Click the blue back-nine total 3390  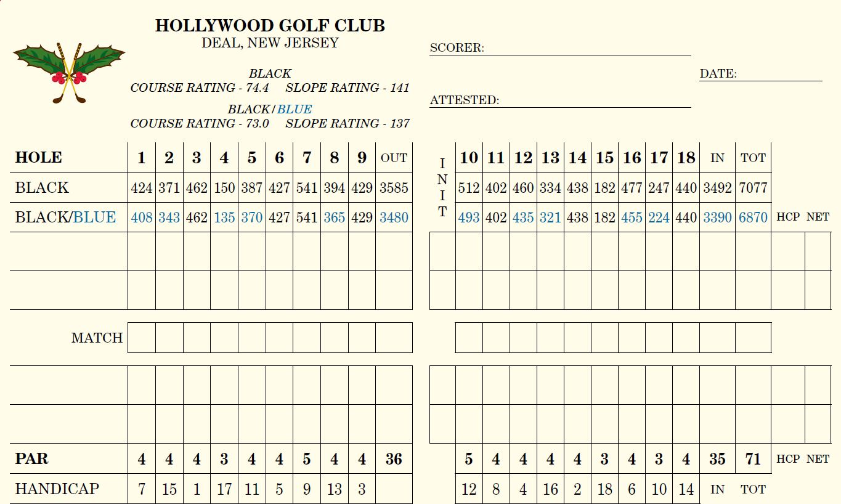717,217
